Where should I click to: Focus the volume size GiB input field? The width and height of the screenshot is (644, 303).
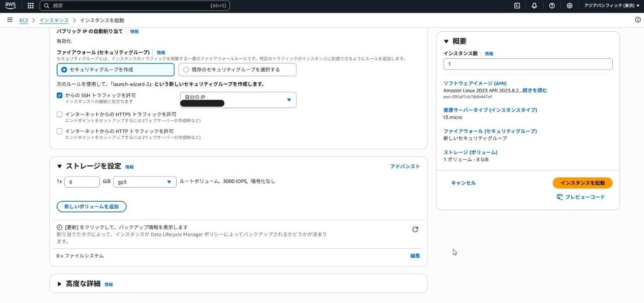(x=82, y=182)
